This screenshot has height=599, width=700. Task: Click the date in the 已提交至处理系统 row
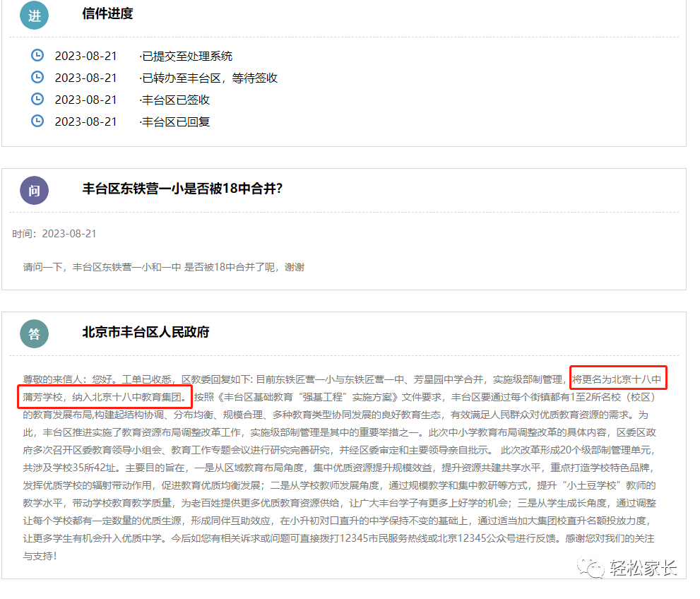(x=85, y=57)
